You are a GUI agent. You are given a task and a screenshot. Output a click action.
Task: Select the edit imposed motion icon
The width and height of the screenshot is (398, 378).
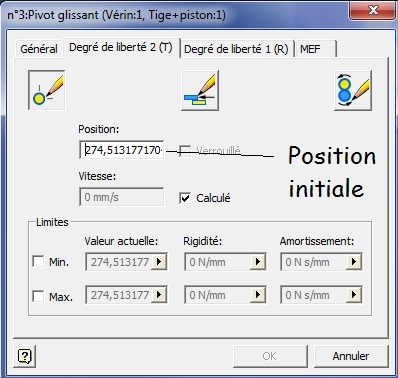coord(353,90)
